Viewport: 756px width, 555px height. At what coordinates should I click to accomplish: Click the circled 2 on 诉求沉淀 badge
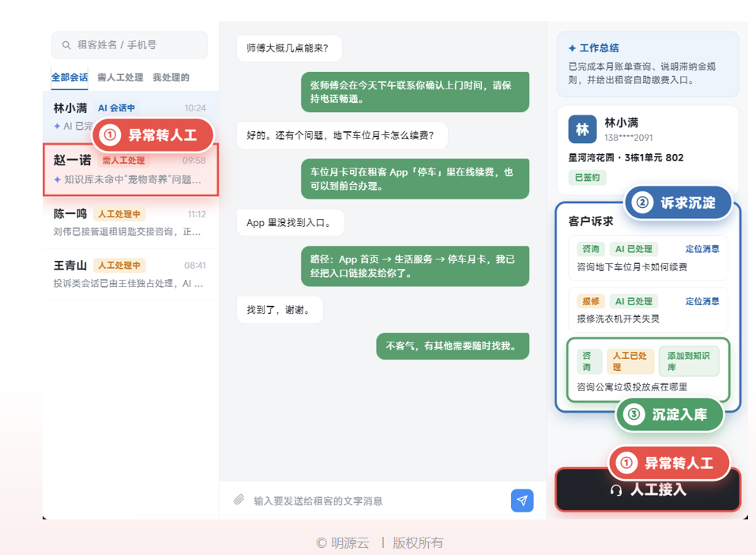(642, 202)
